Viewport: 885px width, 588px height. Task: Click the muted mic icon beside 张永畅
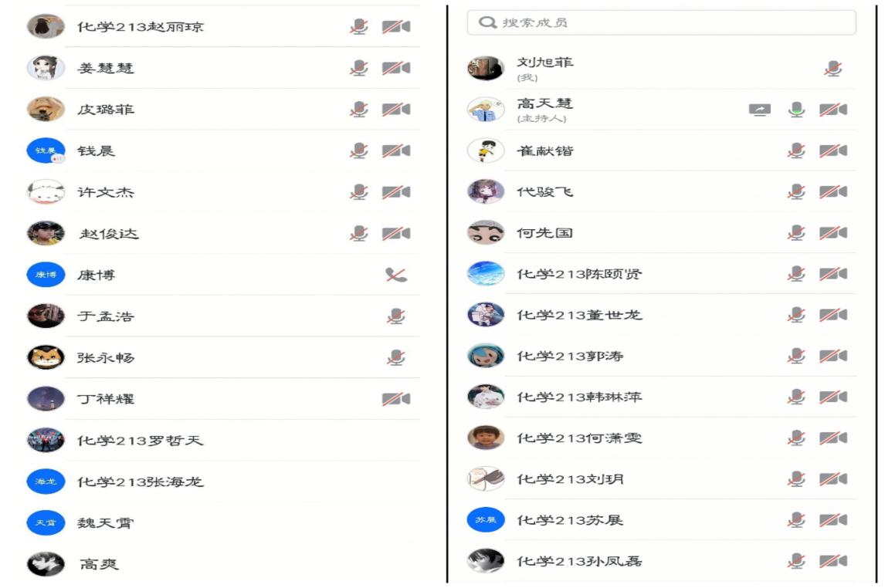[x=396, y=357]
